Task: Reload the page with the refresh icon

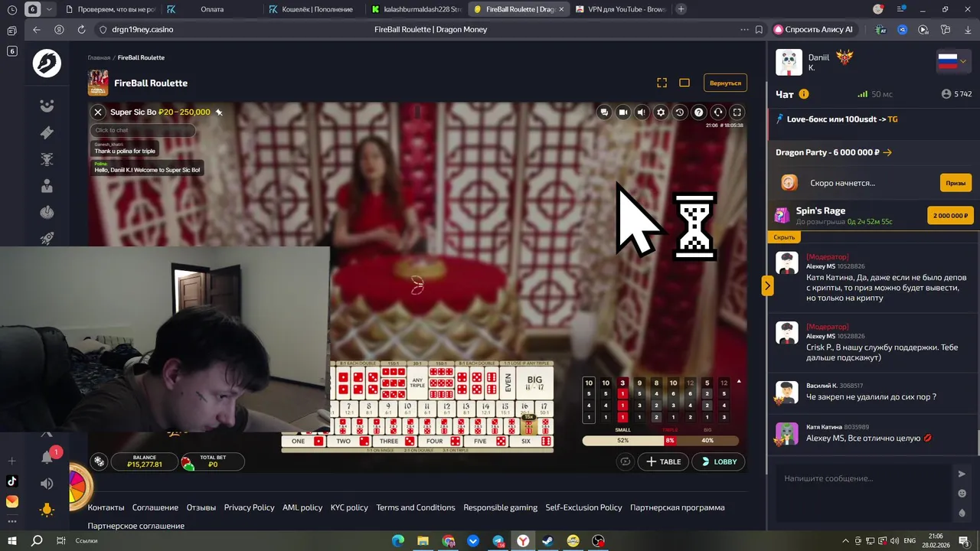Action: pos(81,30)
